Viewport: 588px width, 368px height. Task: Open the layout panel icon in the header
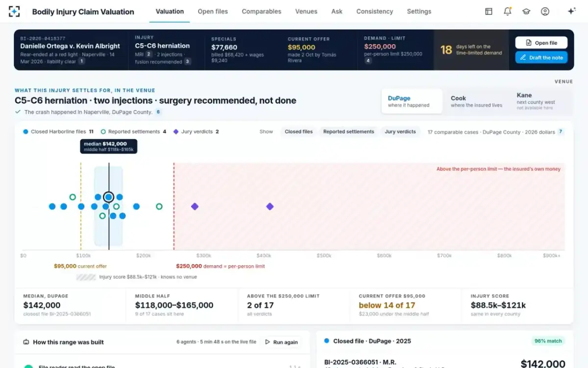point(489,11)
